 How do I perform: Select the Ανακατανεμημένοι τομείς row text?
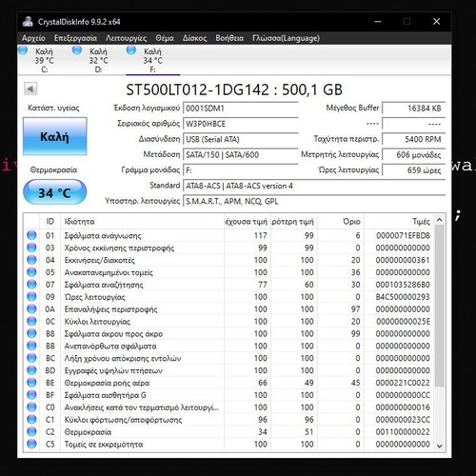(x=109, y=272)
